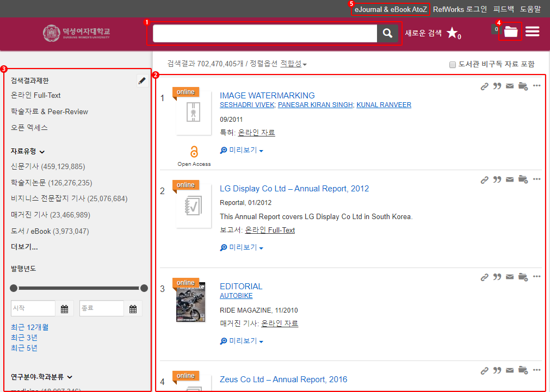The image size is (550, 392).
Task: Collapse the 자료유형 filter section
Action: 42,152
